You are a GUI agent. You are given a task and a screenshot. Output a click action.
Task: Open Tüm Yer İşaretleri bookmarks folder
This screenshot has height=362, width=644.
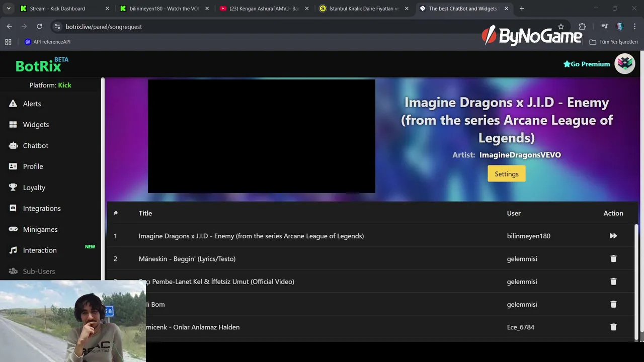tap(614, 42)
